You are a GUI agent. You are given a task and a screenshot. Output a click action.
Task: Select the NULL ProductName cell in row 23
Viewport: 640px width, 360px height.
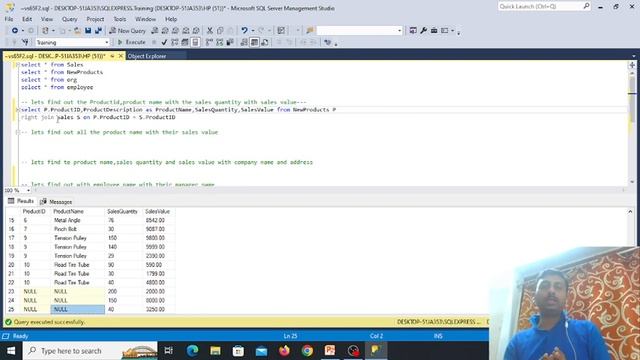pos(78,292)
